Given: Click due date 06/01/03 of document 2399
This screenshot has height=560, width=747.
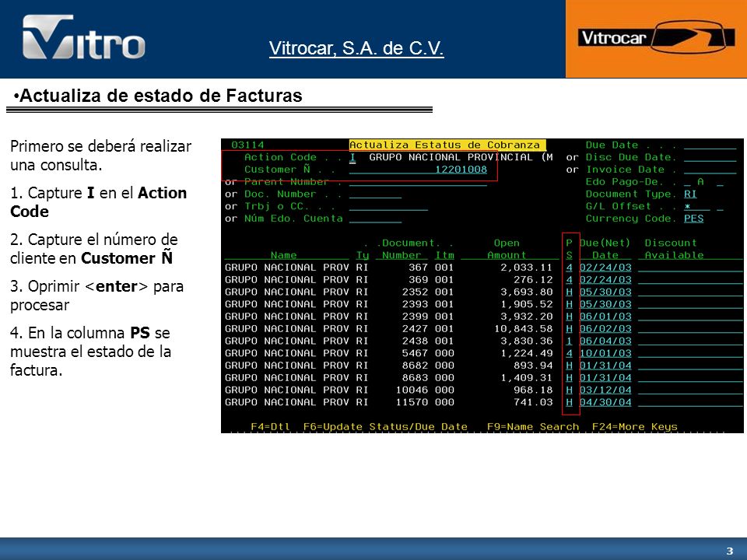Looking at the screenshot, I should coord(605,317).
